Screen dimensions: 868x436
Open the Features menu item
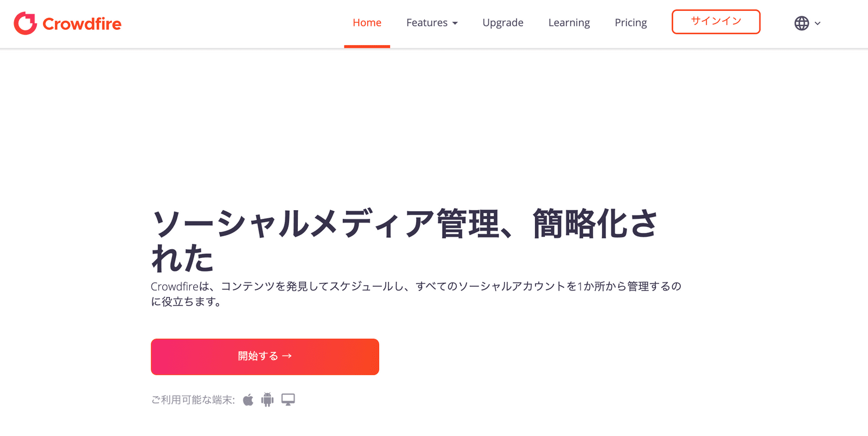pyautogui.click(x=432, y=23)
